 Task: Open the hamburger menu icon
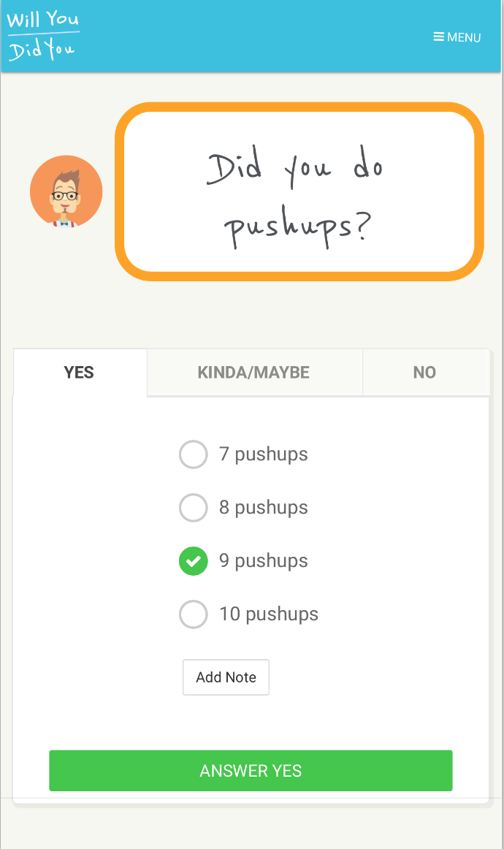pyautogui.click(x=439, y=37)
